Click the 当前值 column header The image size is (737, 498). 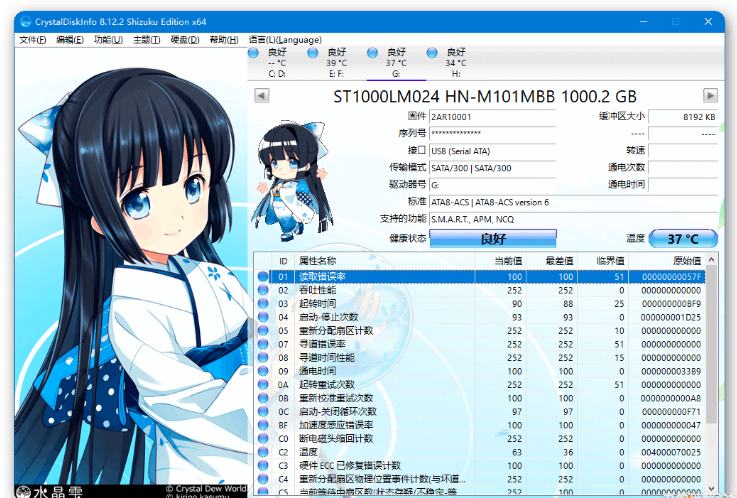pos(501,261)
